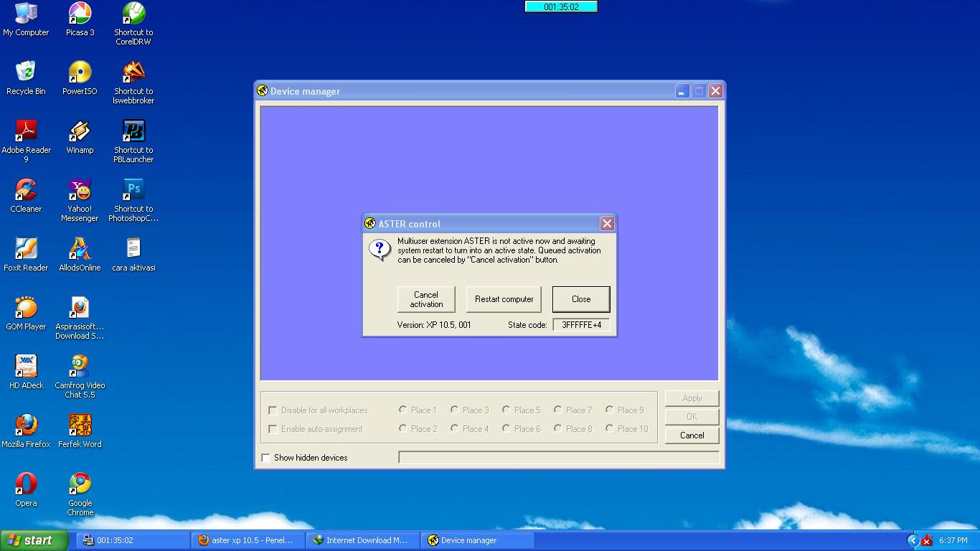Close the ASTER control dialog with X
The height and width of the screenshot is (551, 980).
tap(607, 223)
